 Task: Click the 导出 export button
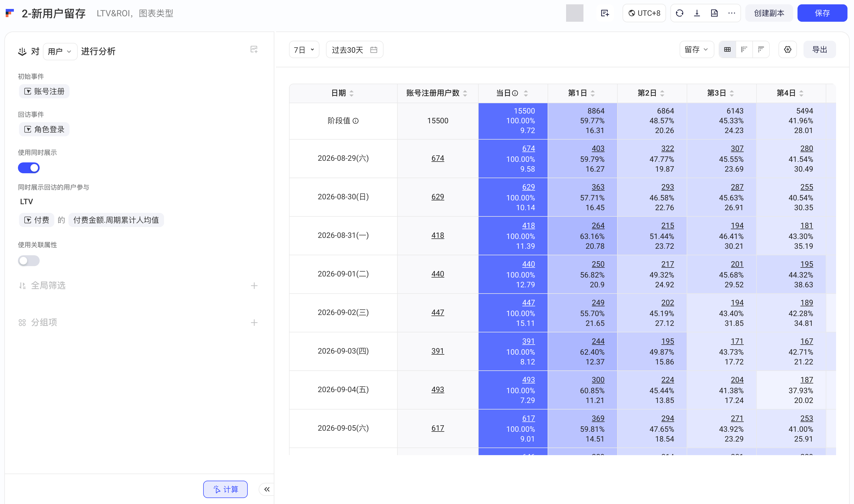(x=819, y=50)
